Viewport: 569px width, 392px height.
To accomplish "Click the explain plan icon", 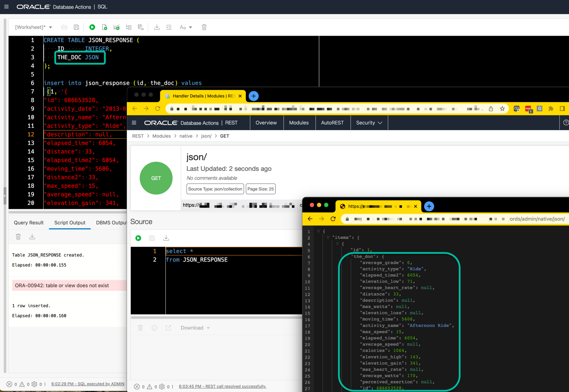I will [x=116, y=27].
